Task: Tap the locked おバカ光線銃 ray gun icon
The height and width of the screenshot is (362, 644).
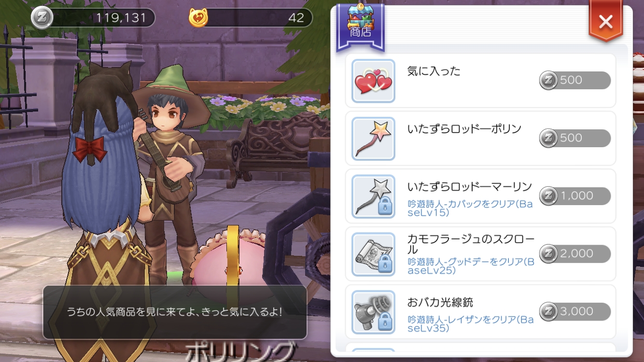Action: (x=373, y=312)
